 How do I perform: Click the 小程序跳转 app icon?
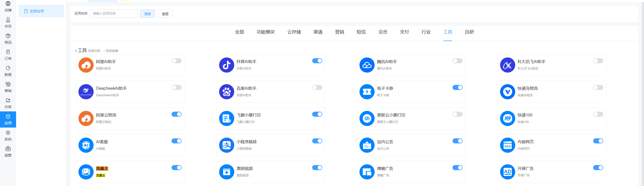[x=227, y=145]
